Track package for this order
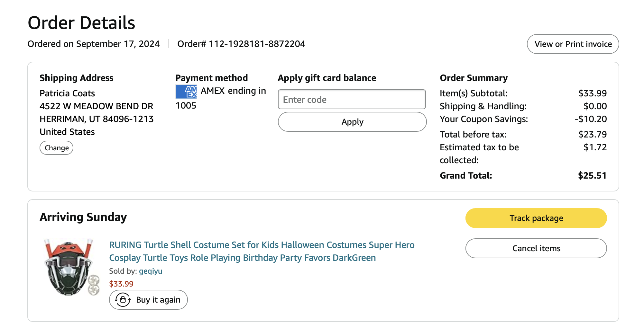This screenshot has width=644, height=336. pos(536,218)
